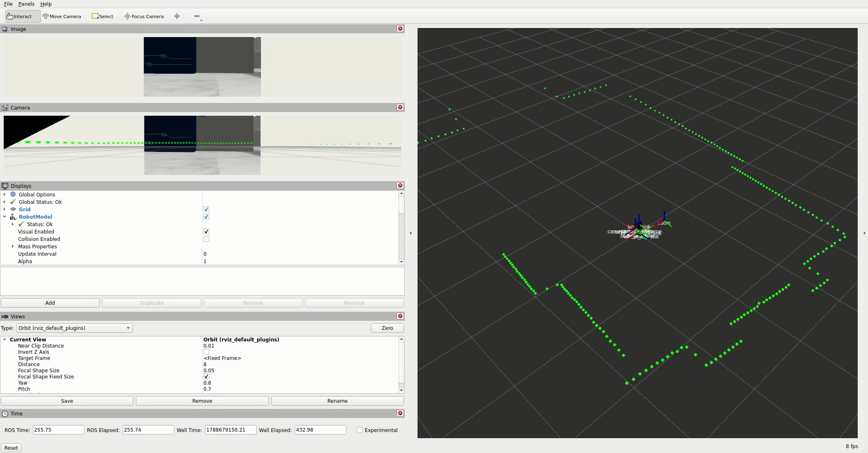Expand Mass Properties under RobotModel
Viewport: 868px width, 453px height.
pos(13,246)
